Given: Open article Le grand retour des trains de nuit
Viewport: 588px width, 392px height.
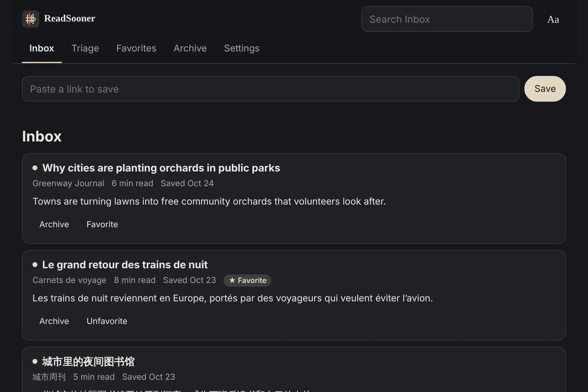Looking at the screenshot, I should tap(125, 265).
